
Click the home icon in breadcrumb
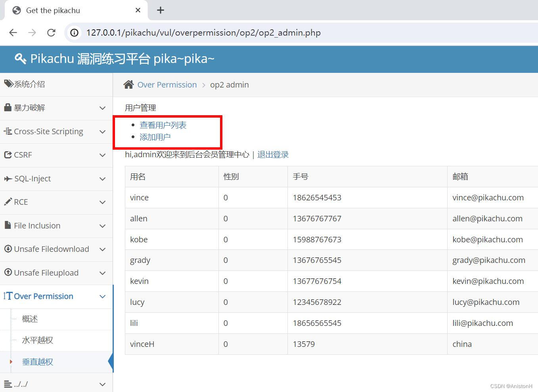click(x=128, y=84)
